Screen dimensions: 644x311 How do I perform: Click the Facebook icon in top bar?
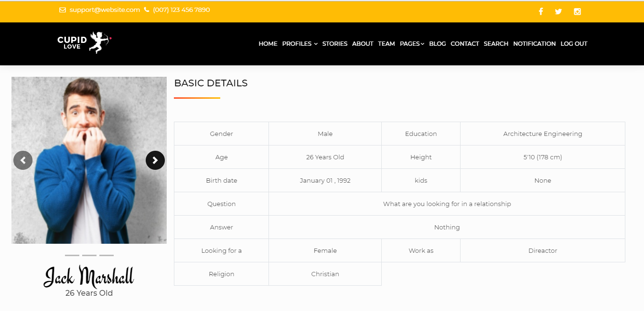pos(541,11)
